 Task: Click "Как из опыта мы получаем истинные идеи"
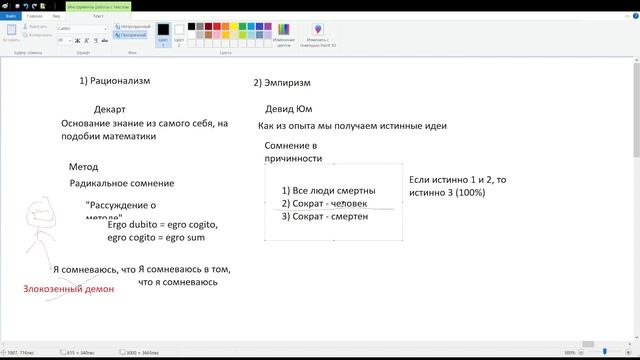352,126
